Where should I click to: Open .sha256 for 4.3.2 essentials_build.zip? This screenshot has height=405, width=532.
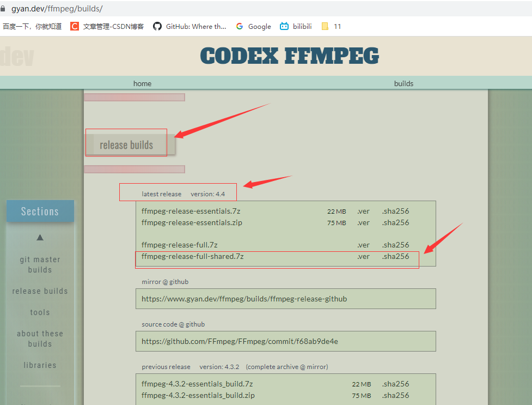pyautogui.click(x=396, y=396)
